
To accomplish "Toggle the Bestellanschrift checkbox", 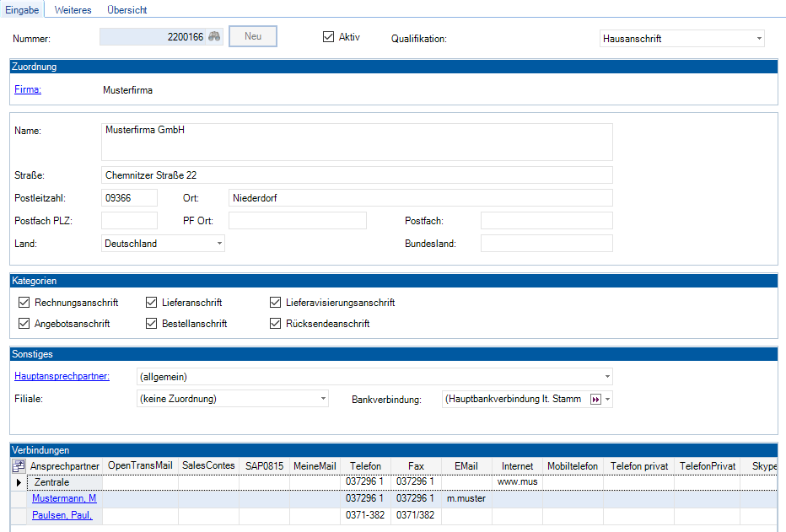I will pyautogui.click(x=152, y=324).
